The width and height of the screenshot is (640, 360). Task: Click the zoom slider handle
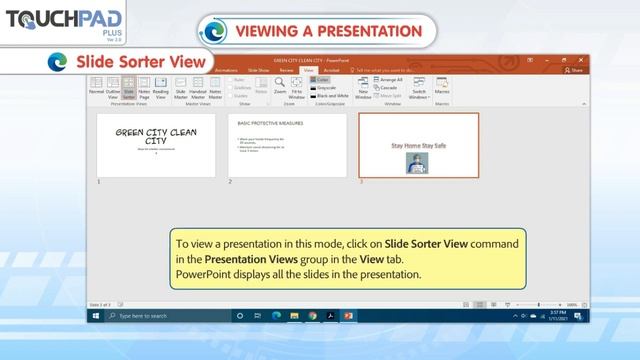click(x=539, y=305)
